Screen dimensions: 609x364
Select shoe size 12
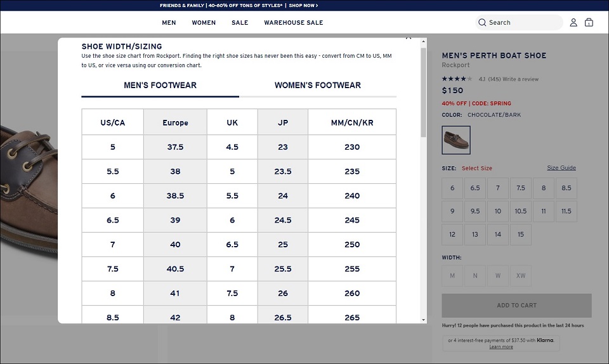tap(452, 235)
